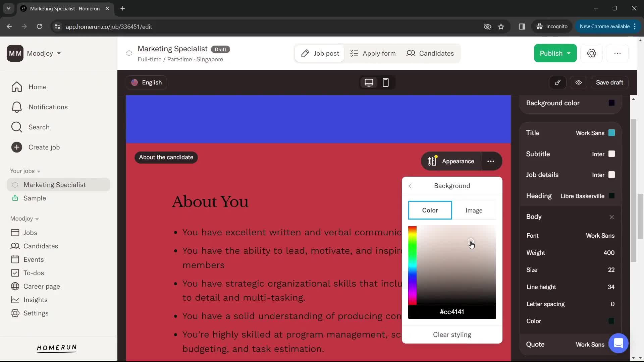Expand the three-dot menu in Appearance
Screen dimensions: 644x362
(491, 161)
